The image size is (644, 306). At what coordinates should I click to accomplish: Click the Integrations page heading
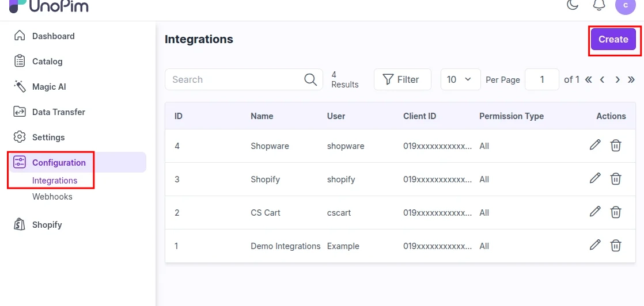199,39
